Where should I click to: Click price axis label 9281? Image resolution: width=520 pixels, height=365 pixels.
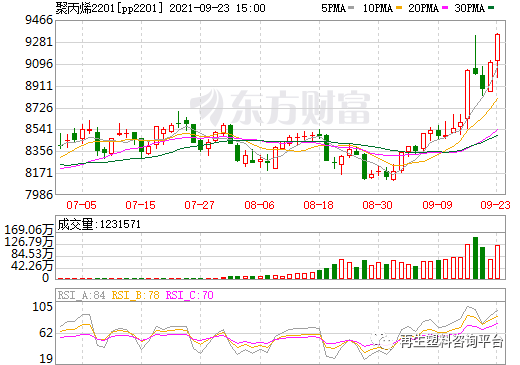point(39,42)
